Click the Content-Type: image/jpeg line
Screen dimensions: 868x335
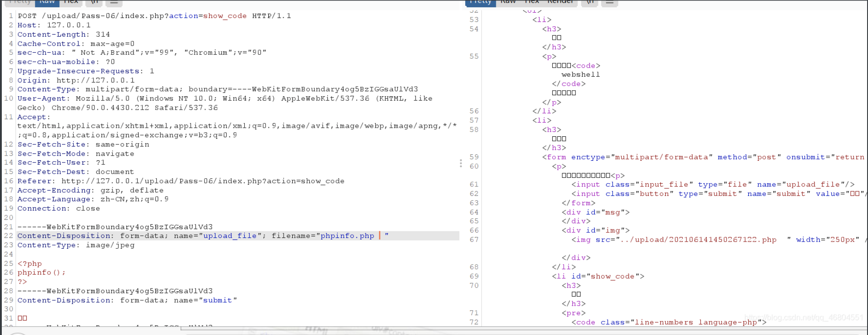(76, 245)
